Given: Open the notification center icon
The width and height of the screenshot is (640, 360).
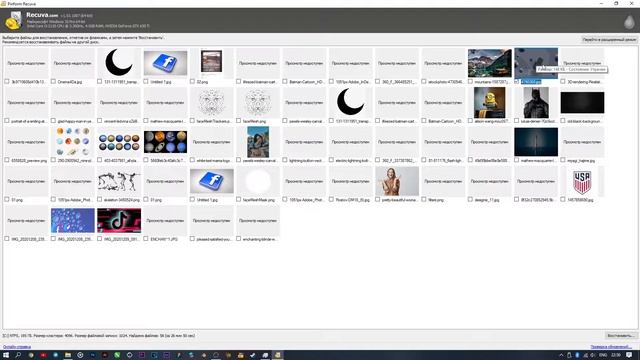Looking at the screenshot, I should tap(629, 355).
